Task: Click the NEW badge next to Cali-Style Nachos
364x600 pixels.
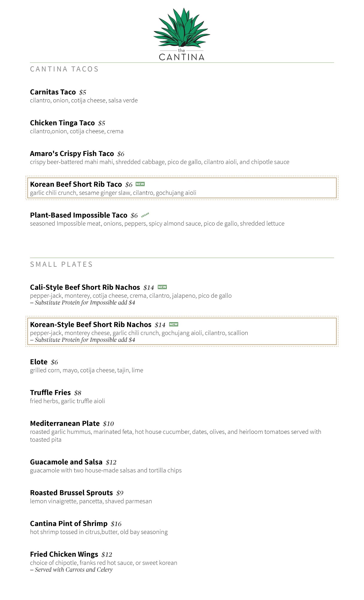Action: (x=162, y=287)
